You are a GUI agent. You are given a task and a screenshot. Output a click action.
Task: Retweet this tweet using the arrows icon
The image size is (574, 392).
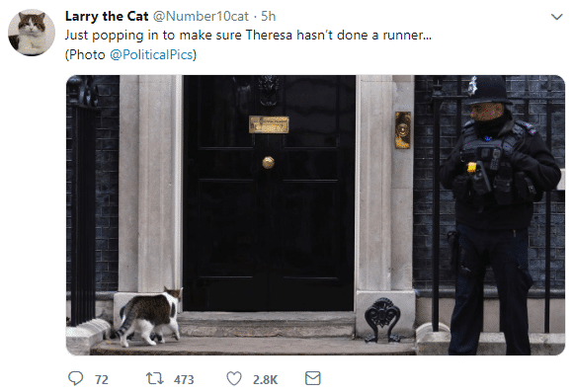(155, 378)
